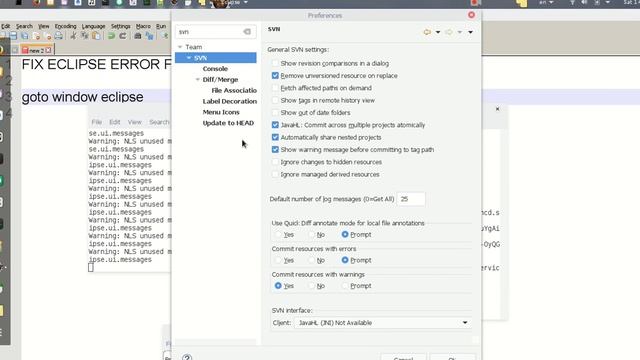Select Yes for Commit resources with warnings
The width and height of the screenshot is (640, 360).
278,286
